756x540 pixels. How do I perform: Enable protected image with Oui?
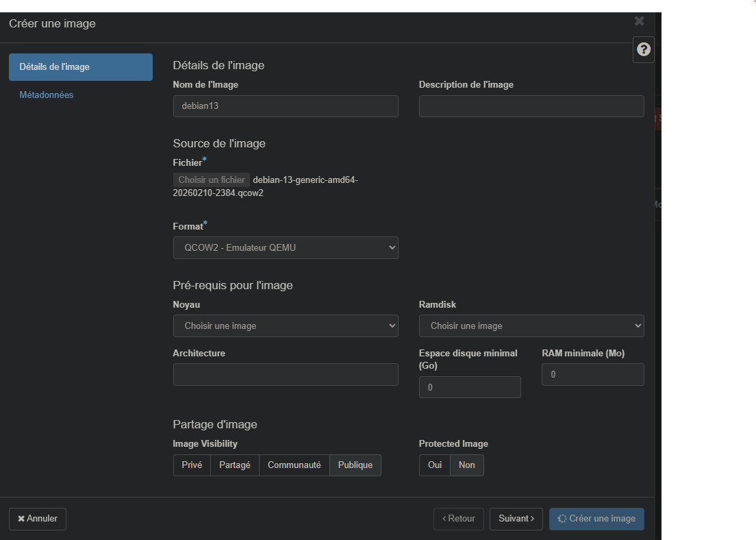tap(434, 465)
